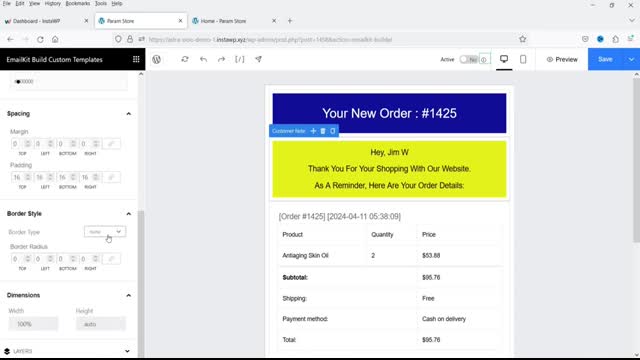Open browser extensions puzzle icon

[x=616, y=39]
